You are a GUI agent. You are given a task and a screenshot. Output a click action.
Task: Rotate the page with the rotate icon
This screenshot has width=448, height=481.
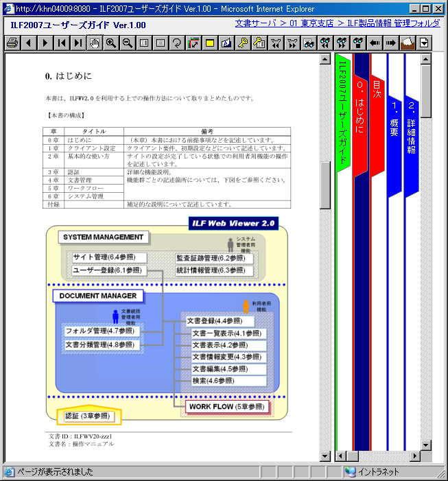(176, 43)
